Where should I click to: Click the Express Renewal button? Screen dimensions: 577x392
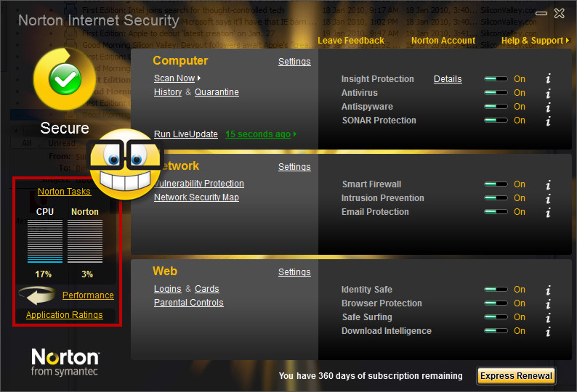tap(516, 376)
